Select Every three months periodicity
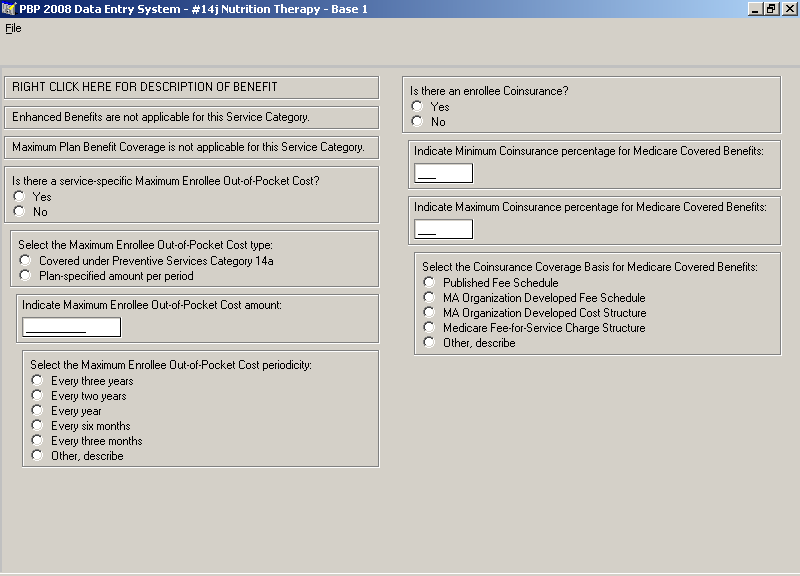The height and width of the screenshot is (576, 800). 37,440
